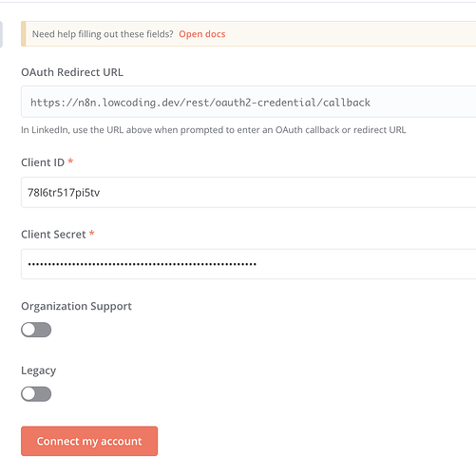Focus the Client ID input field
Image resolution: width=476 pixels, height=474 pixels.
tap(249, 193)
